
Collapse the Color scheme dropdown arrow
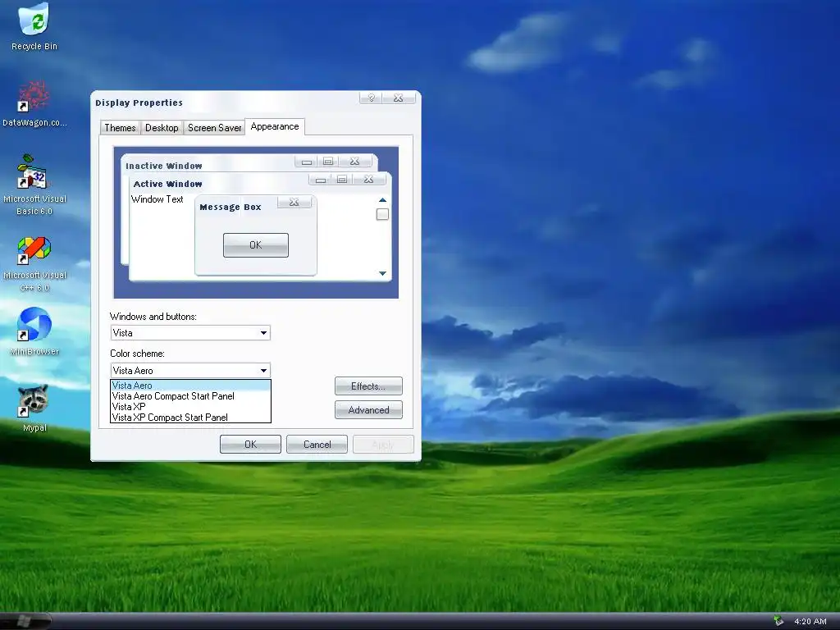pos(263,370)
